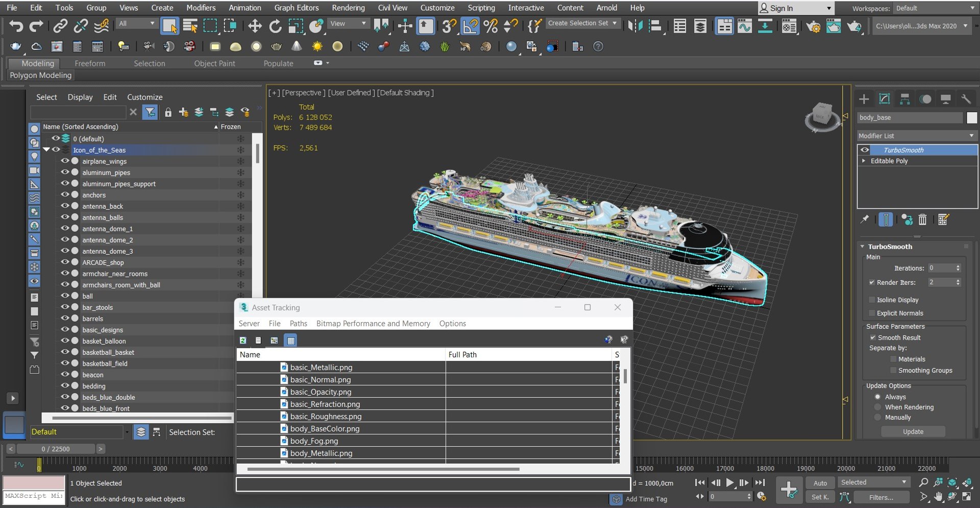Screen dimensions: 980x508
Task: Click Go to End playback button
Action: [760, 482]
